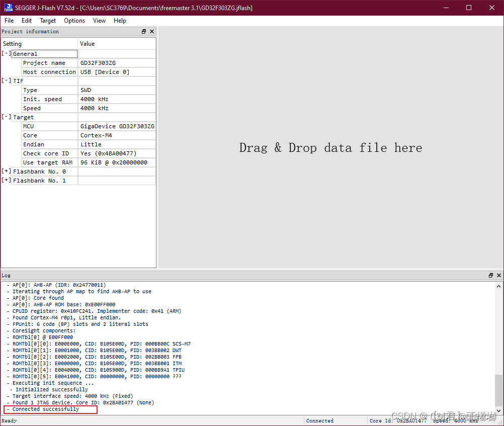Click the Executing init sequence log line

(x=53, y=383)
